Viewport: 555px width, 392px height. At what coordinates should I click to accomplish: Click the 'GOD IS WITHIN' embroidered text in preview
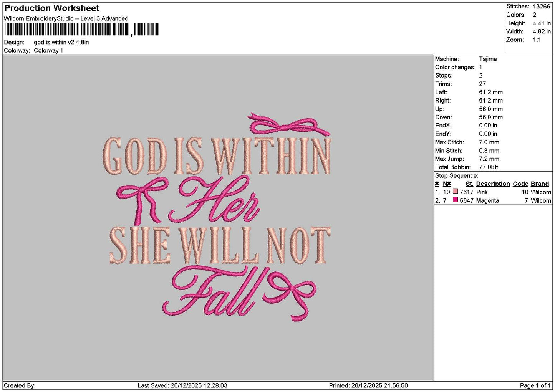pyautogui.click(x=217, y=156)
